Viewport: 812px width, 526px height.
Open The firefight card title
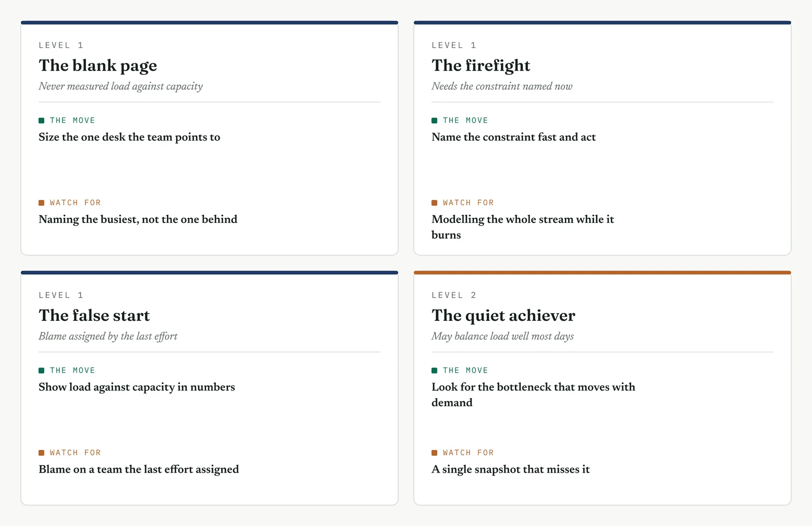click(481, 65)
